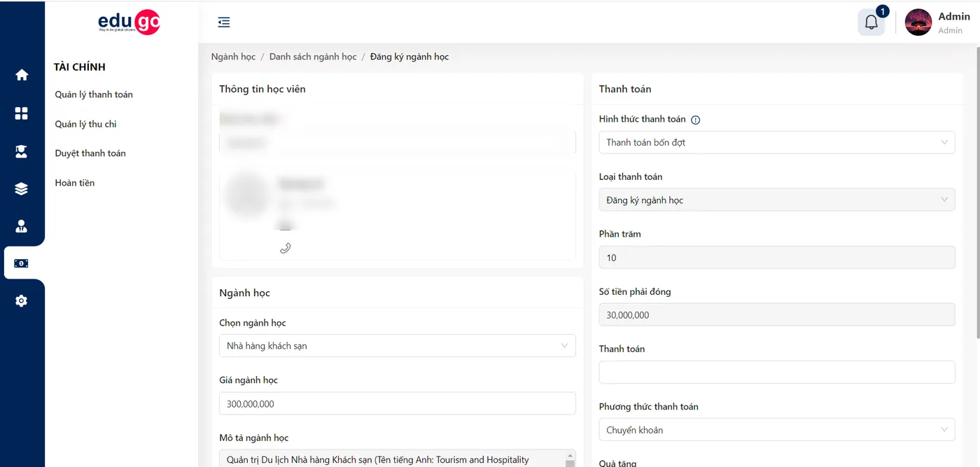The height and width of the screenshot is (467, 980).
Task: Open Hoàn tiền menu item
Action: (x=75, y=183)
